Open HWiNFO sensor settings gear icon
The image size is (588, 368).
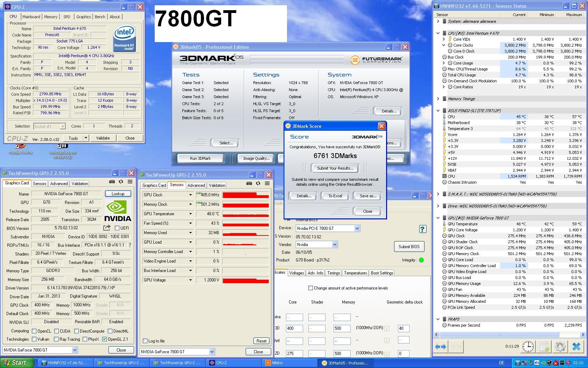(560, 347)
